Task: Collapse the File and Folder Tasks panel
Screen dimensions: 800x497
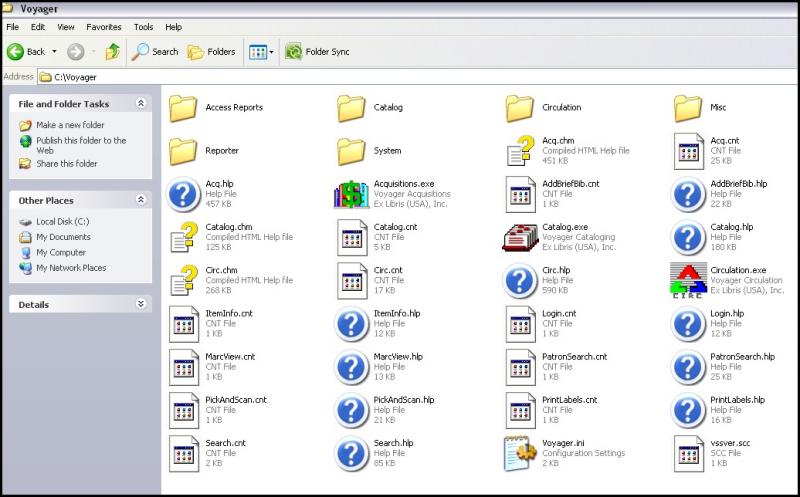Action: pyautogui.click(x=141, y=103)
